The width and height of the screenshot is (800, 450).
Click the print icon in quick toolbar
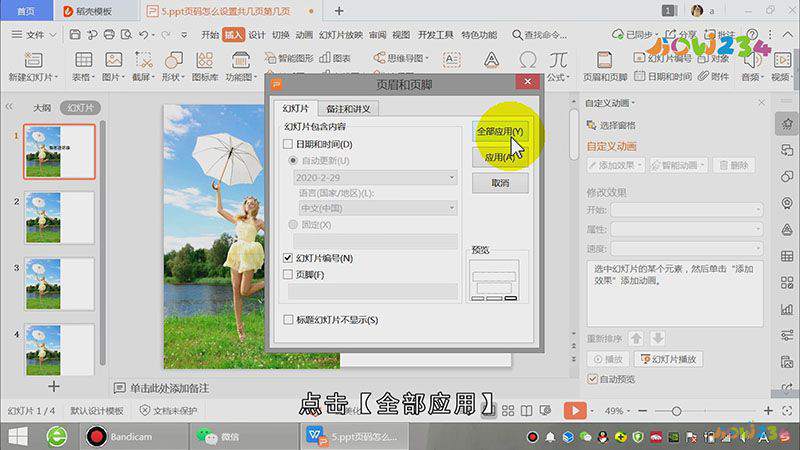click(109, 35)
